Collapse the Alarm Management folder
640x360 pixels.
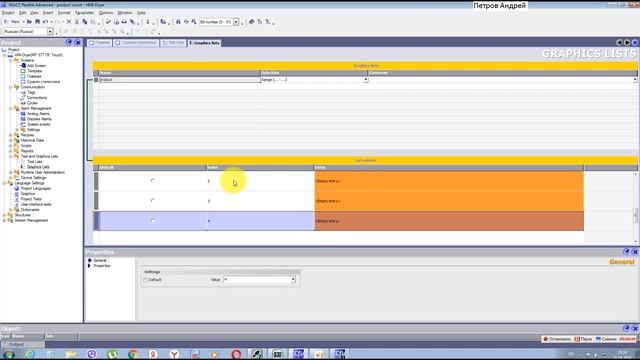tap(11, 108)
